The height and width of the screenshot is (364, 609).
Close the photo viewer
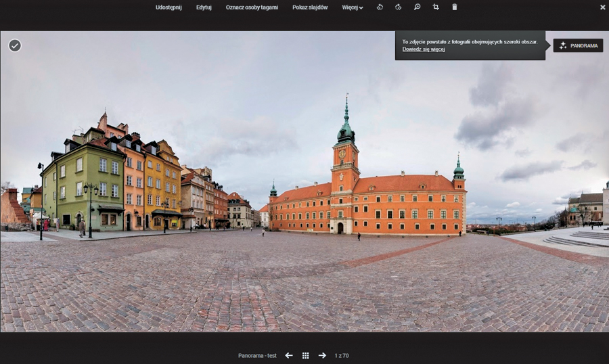(x=602, y=7)
